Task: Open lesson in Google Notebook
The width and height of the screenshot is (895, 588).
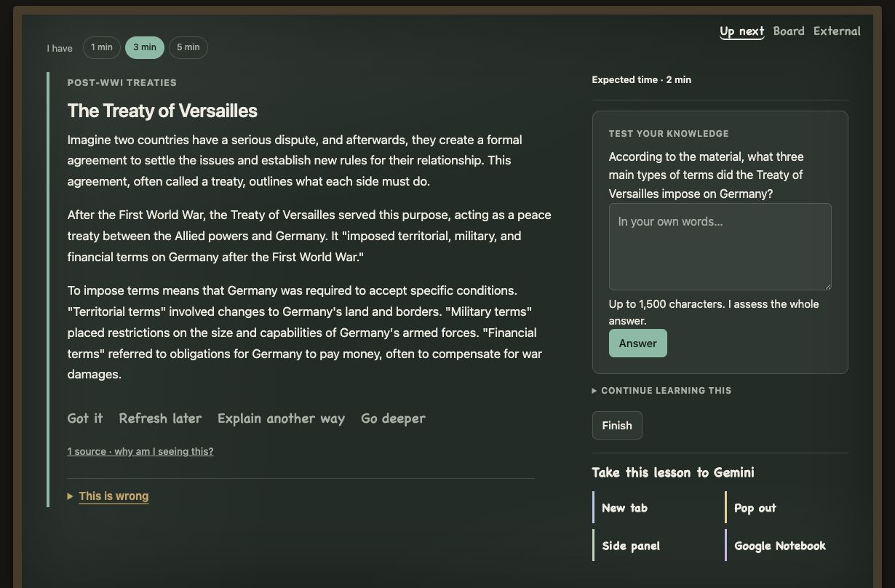Action: coord(780,546)
